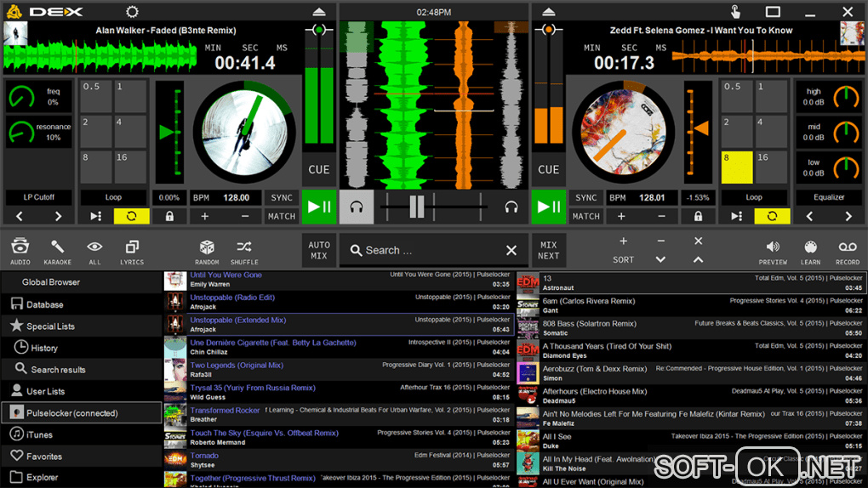Increase right deck BPM with plus
Viewport: 868px width, 488px height.
coord(621,216)
